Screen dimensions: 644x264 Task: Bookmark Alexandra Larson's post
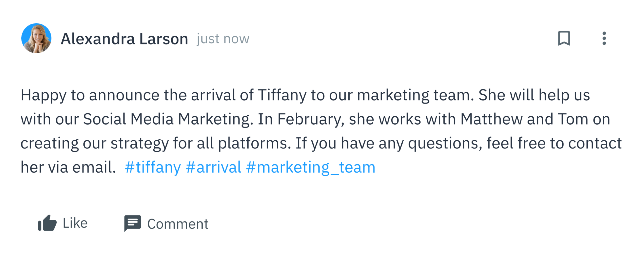[x=564, y=38]
